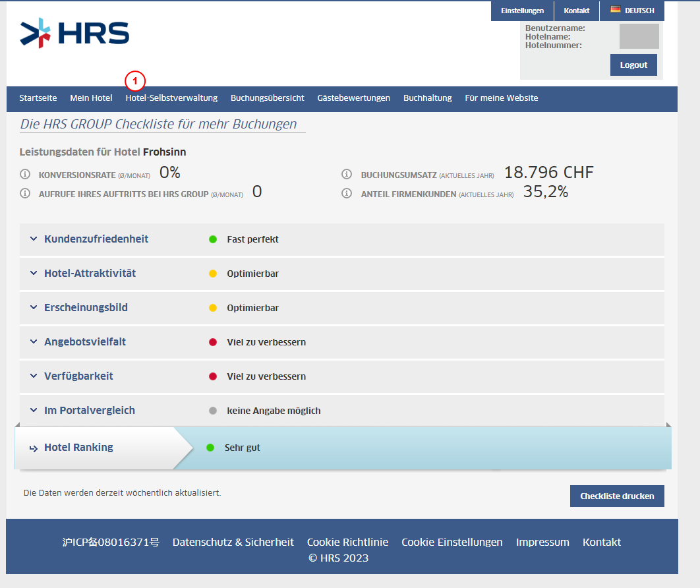Click red status dot for Verfügbarkeit
Viewport: 700px width, 588px height.
pyautogui.click(x=213, y=376)
